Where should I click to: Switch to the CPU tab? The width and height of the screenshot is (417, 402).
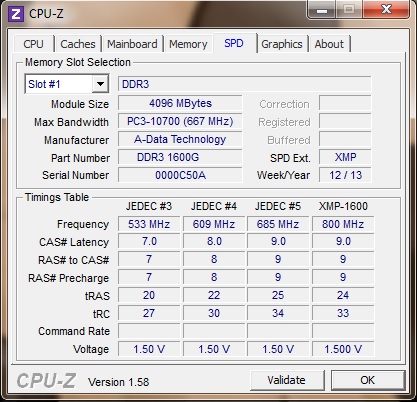tap(33, 44)
